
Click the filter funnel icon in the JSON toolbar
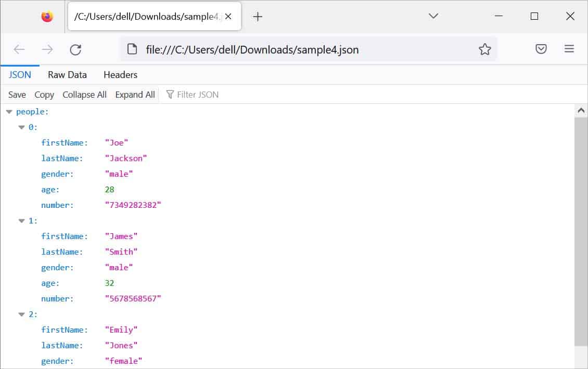[x=170, y=94]
